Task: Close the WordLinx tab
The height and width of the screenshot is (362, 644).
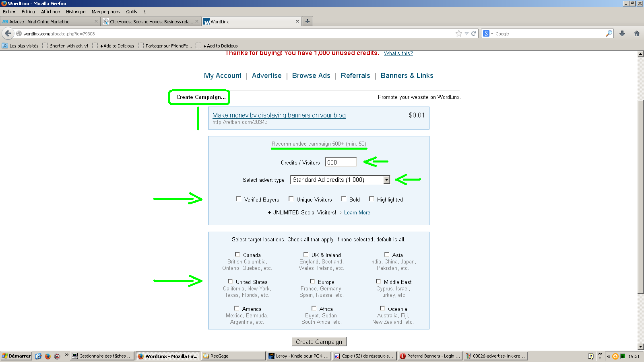Action: (x=297, y=21)
